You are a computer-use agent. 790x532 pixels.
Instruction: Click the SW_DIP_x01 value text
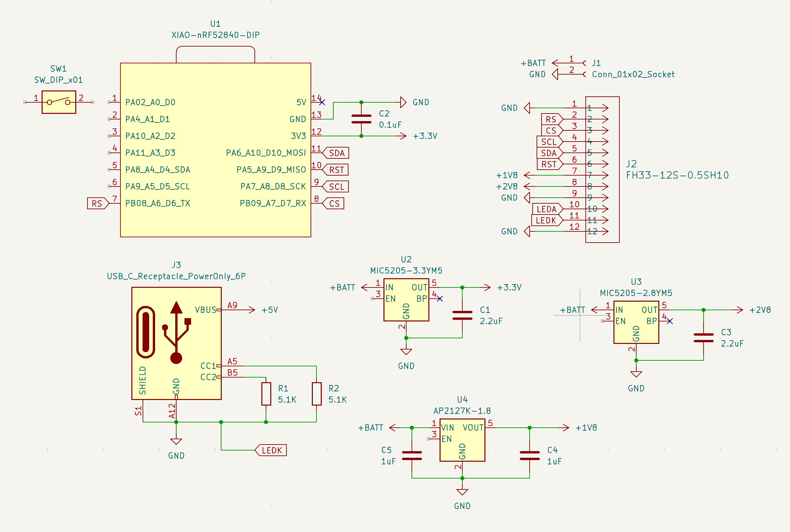pyautogui.click(x=58, y=80)
